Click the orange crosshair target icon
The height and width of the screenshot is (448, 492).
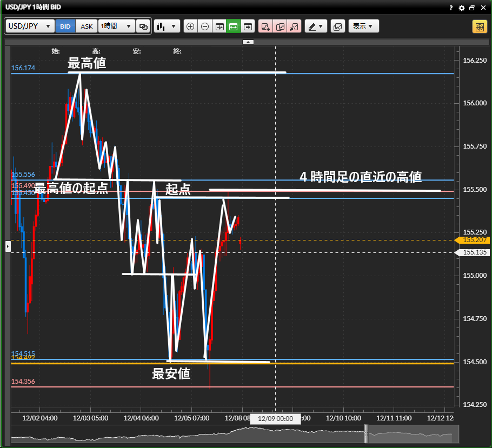(x=479, y=26)
